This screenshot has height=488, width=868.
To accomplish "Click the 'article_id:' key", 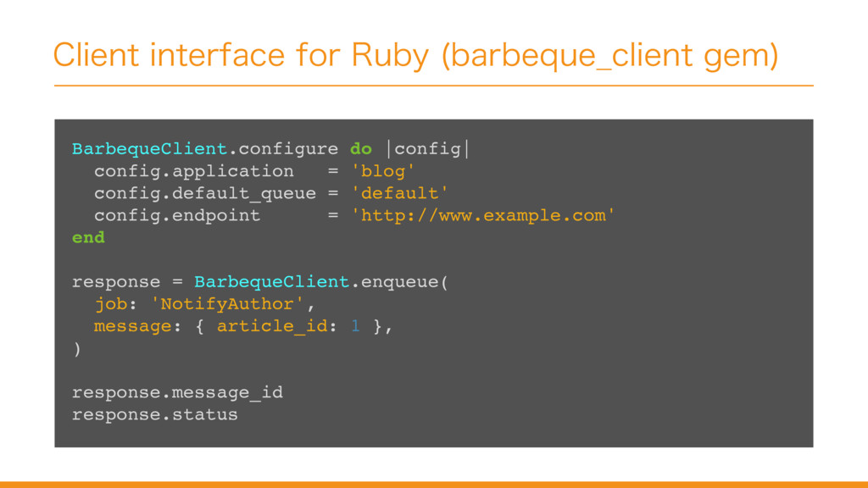I will (x=277, y=326).
